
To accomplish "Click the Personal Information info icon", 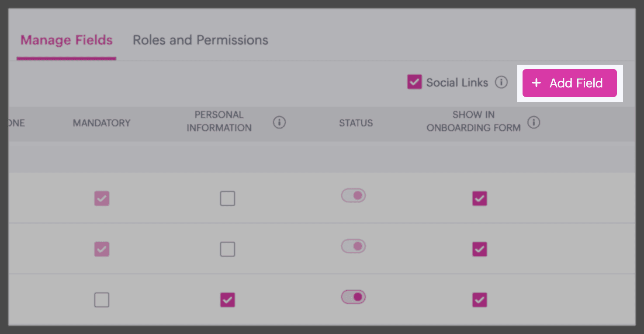I will click(279, 123).
